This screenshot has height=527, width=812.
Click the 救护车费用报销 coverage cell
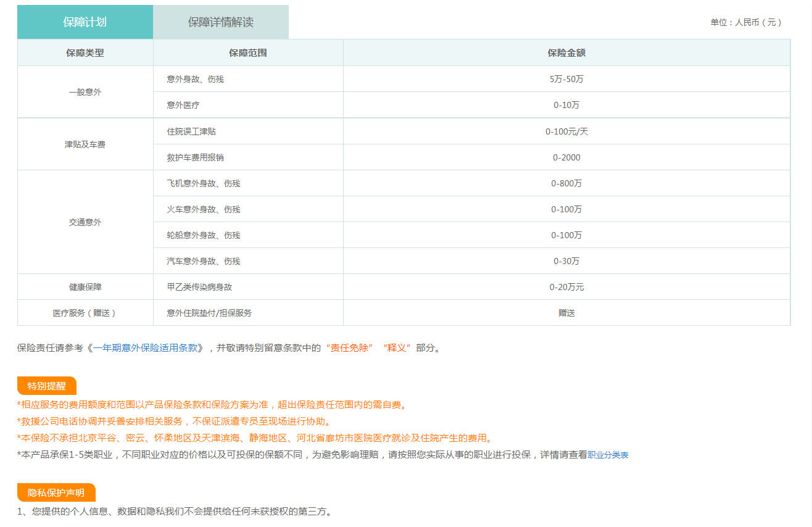195,157
